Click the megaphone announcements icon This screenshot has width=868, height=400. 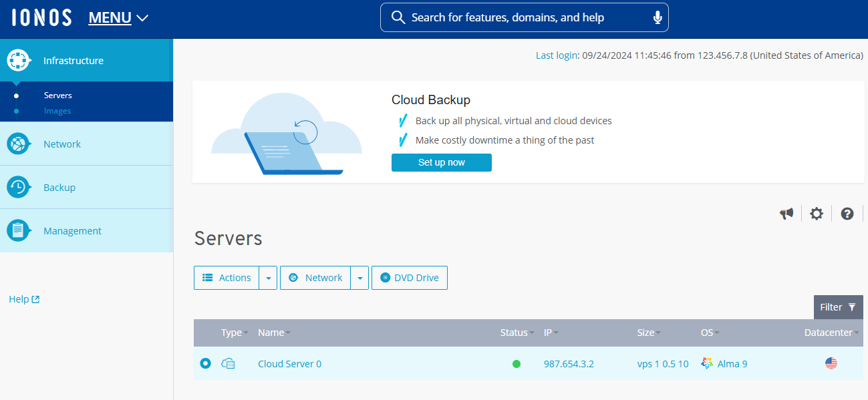[x=786, y=214]
